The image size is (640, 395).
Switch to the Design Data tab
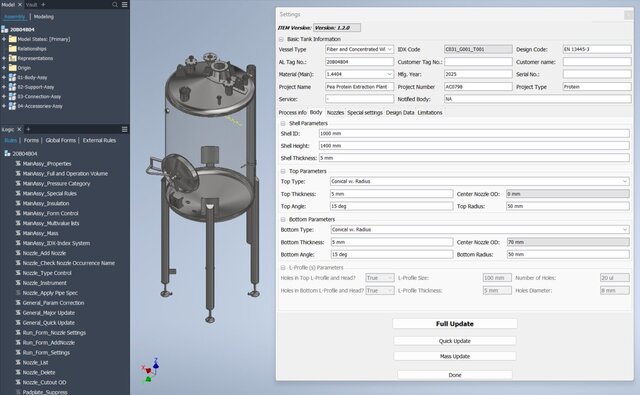pos(400,113)
